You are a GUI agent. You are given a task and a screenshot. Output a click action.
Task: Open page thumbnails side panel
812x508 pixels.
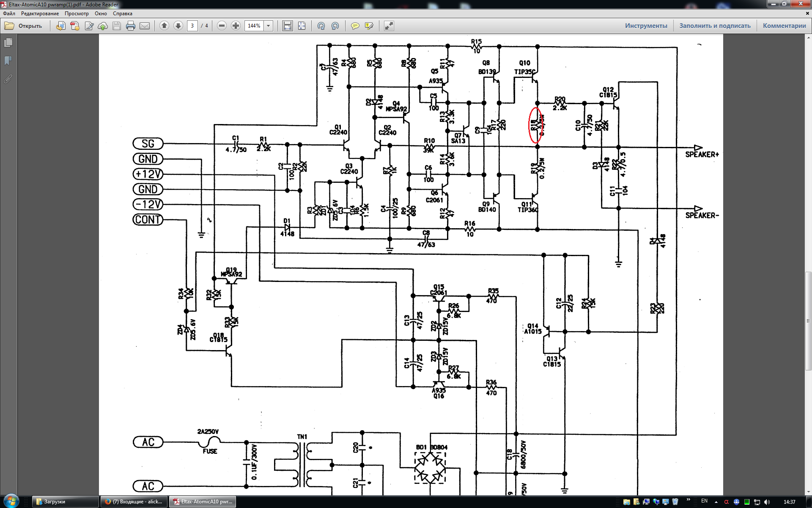click(8, 43)
